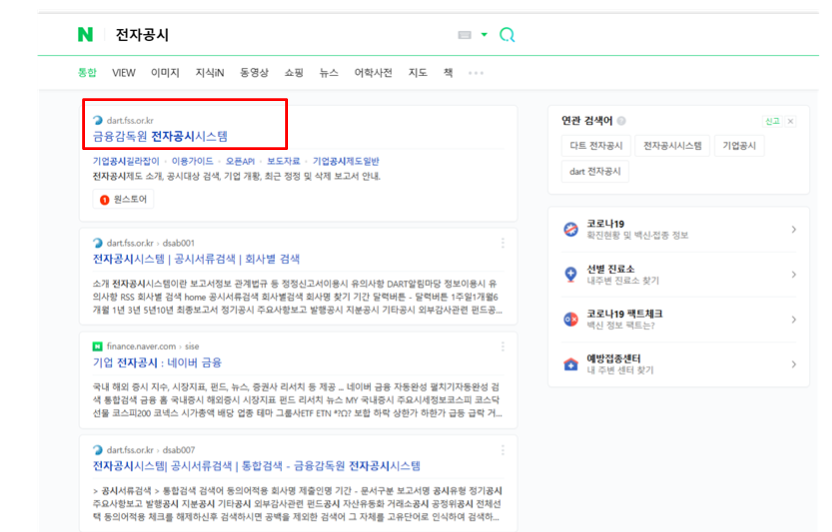The image size is (832, 532).
Task: Open the 기업공시제도일반 sublink
Action: point(346,161)
